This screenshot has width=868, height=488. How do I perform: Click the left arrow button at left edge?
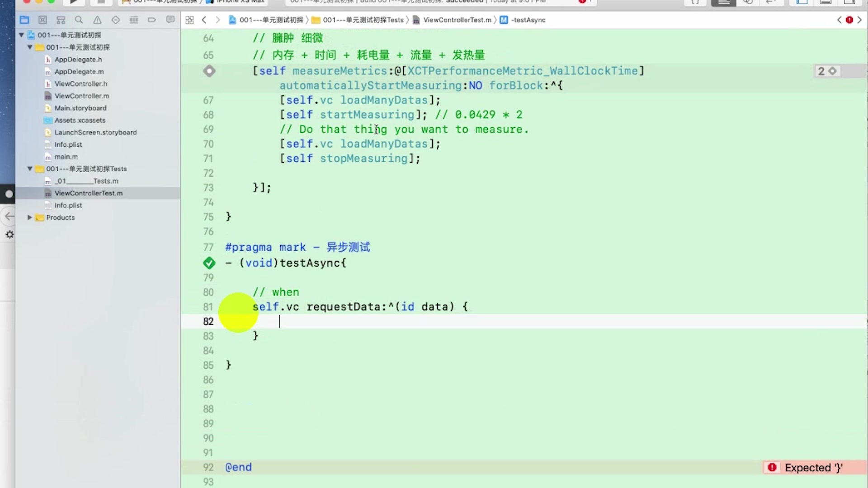point(9,216)
